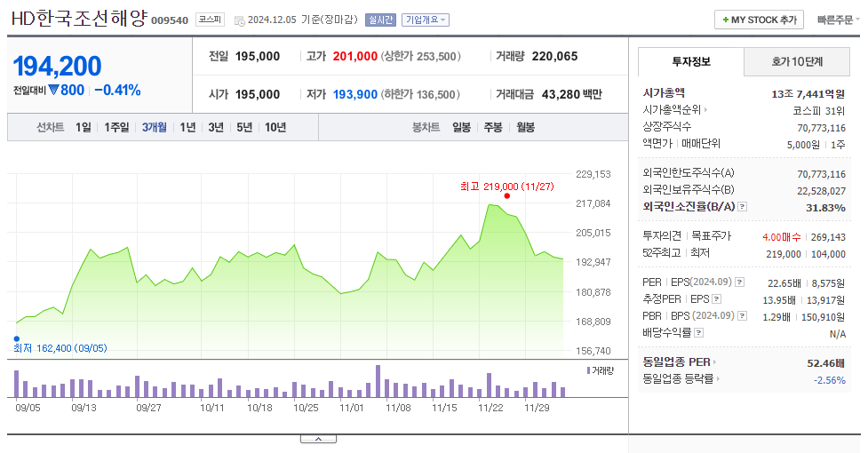Select the 10년 line chart period
The width and height of the screenshot is (868, 453).
tap(275, 128)
